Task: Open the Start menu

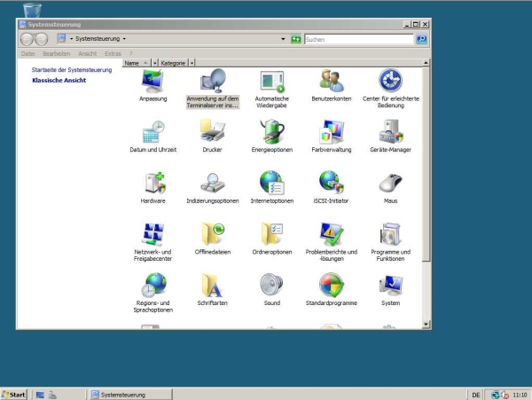Action: (13, 395)
